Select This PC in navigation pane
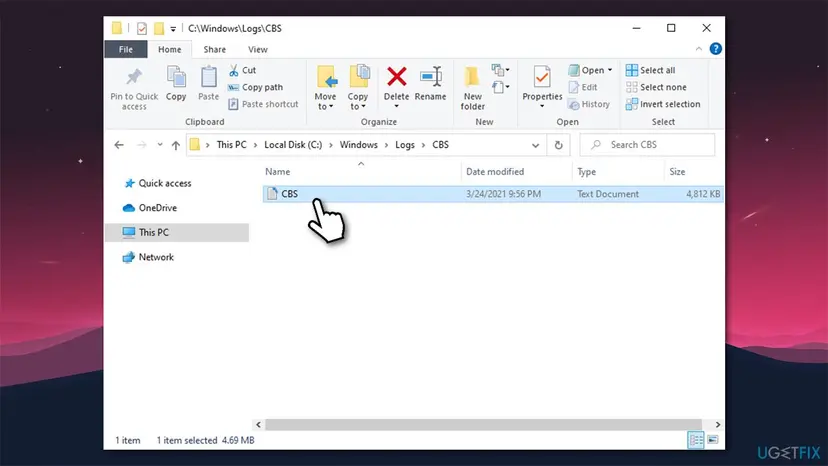The height and width of the screenshot is (466, 828). coord(177,232)
